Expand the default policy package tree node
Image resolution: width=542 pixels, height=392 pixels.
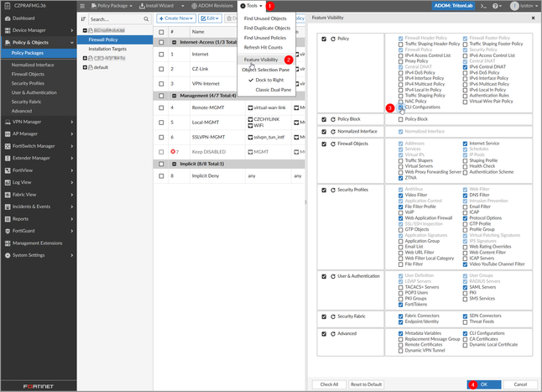click(x=85, y=67)
